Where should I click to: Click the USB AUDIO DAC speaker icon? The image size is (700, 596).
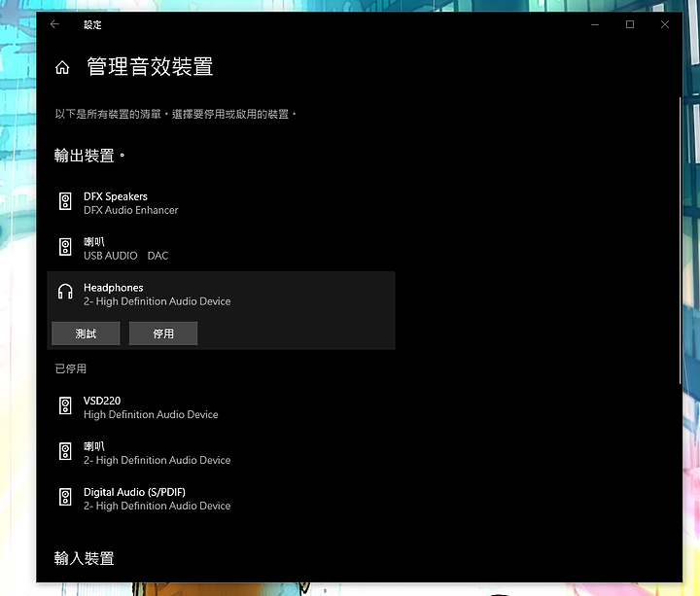[x=65, y=247]
